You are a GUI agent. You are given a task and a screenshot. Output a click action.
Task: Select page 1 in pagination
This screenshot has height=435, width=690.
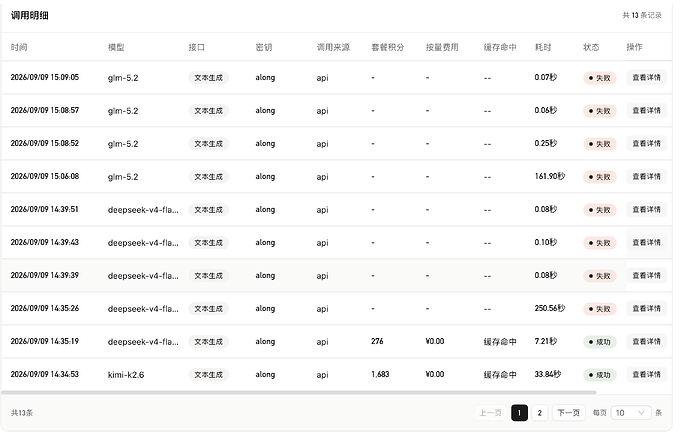click(x=519, y=413)
